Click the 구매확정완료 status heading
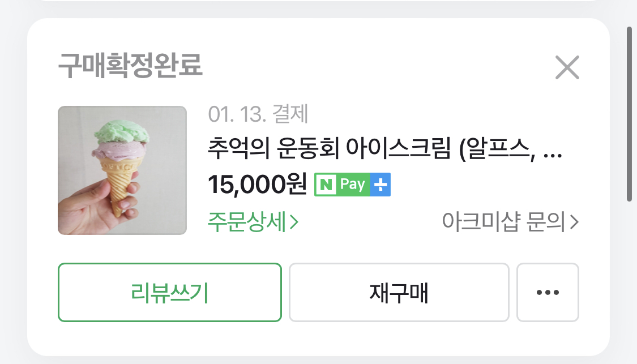Image resolution: width=637 pixels, height=364 pixels. click(130, 67)
